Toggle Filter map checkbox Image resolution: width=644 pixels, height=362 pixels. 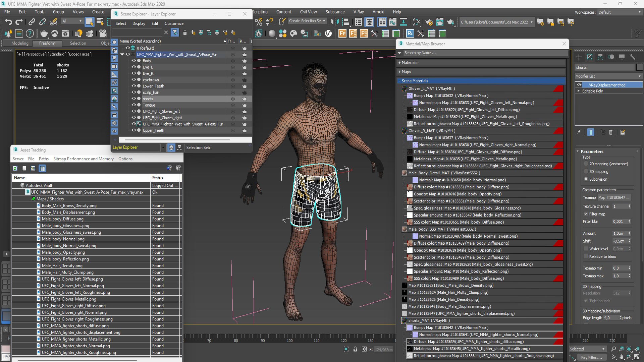coord(586,214)
